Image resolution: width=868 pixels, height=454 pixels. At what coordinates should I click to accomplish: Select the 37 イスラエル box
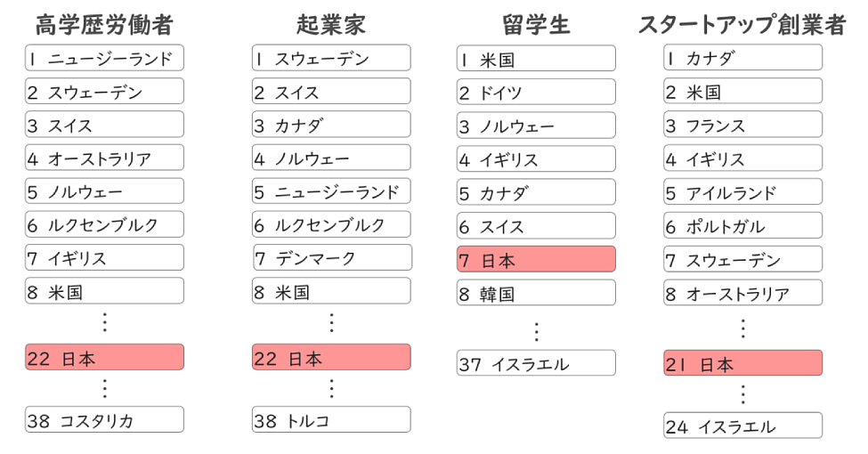[535, 363]
